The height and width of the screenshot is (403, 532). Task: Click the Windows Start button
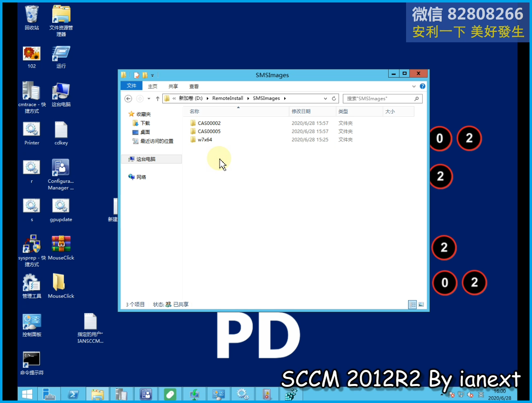coord(27,394)
